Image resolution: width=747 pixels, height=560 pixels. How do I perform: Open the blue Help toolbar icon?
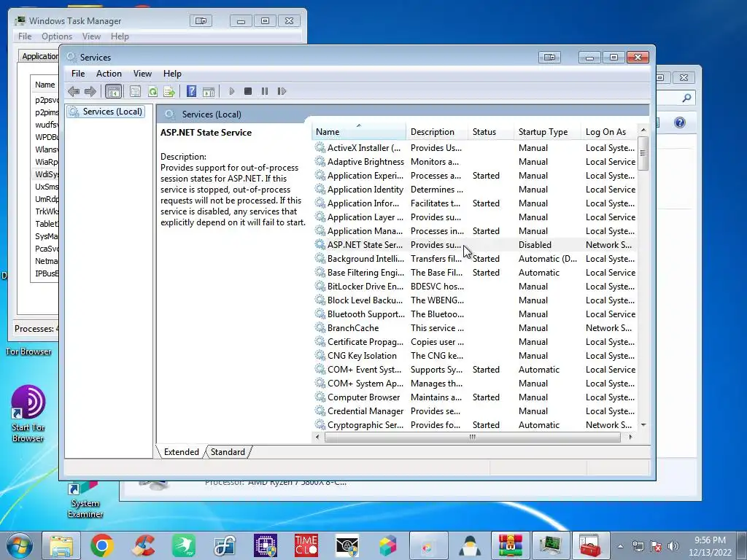tap(192, 91)
